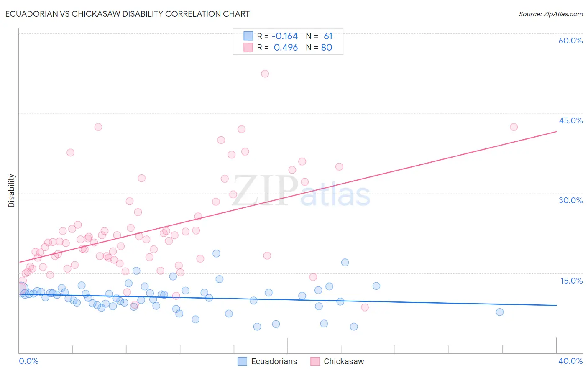Click the Ecuadorians legend color swatch
Viewport: 588px width, 373px height.
pyautogui.click(x=242, y=361)
